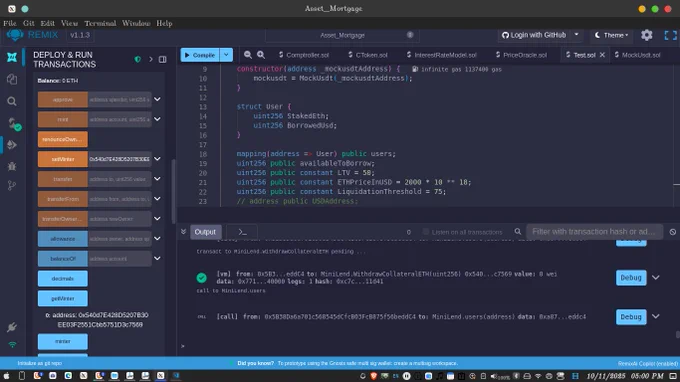Clear the terminal output icon
The height and width of the screenshot is (382, 680).
coord(673,232)
